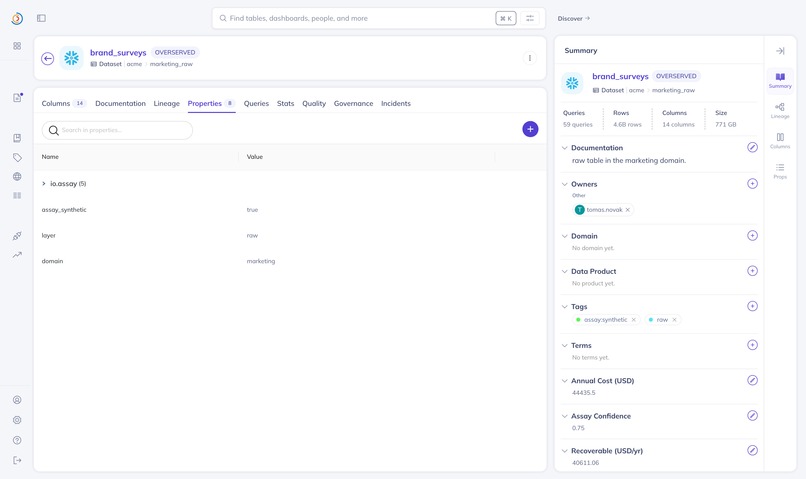Toggle the sidebar collapse icon
Screen dimensions: 806x479
coord(41,19)
